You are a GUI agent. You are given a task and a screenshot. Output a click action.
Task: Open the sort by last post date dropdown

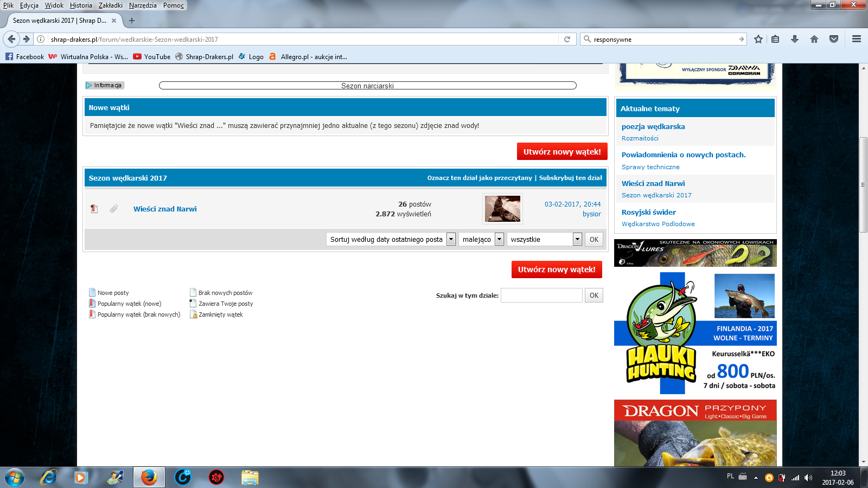click(x=391, y=239)
